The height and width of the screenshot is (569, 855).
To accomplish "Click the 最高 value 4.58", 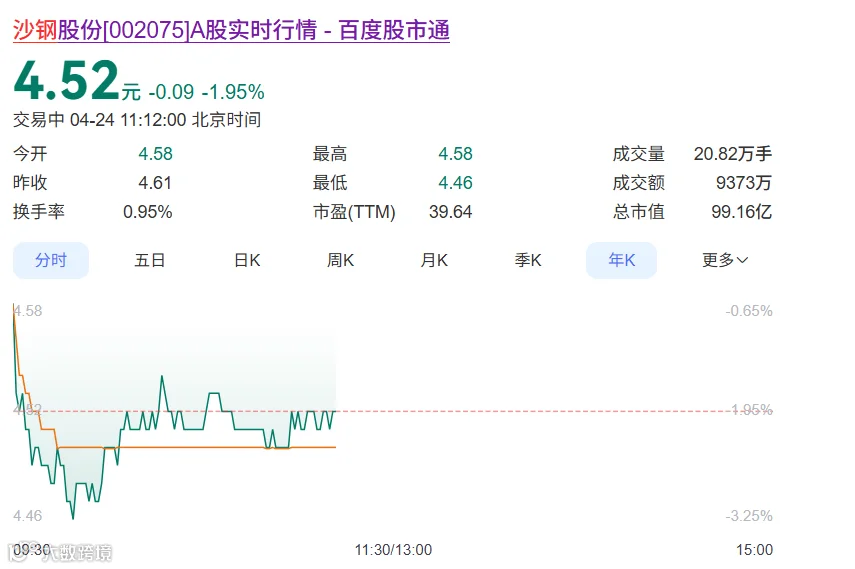I will (x=455, y=154).
